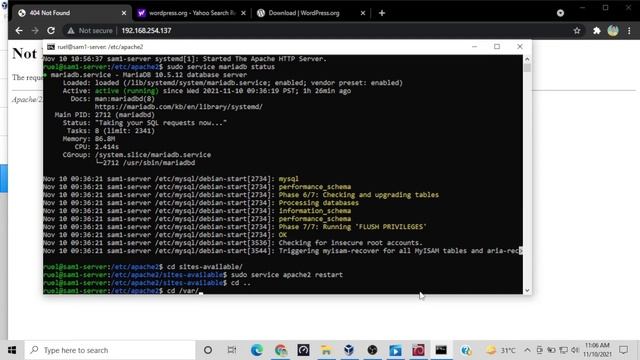Screen dimensions: 640x360
Task: Open OBS Studio from taskbar
Action: pyautogui.click(x=372, y=350)
